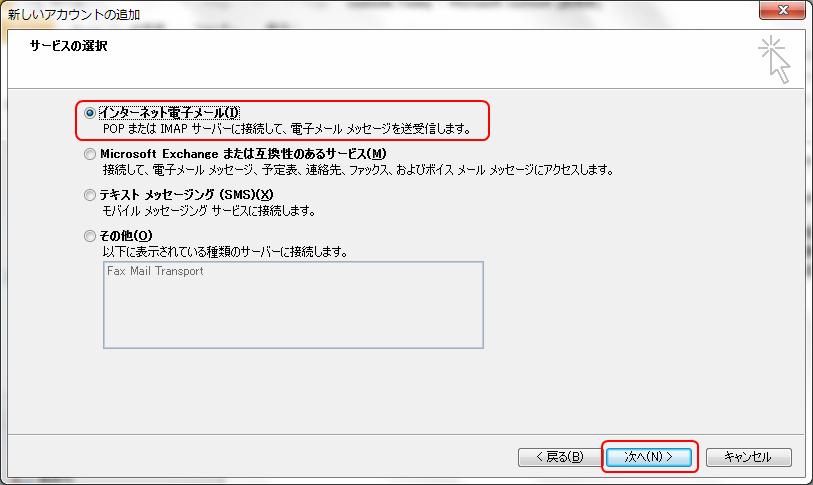Image resolution: width=813 pixels, height=485 pixels.
Task: Click 次へ(N) button
Action: tap(649, 456)
